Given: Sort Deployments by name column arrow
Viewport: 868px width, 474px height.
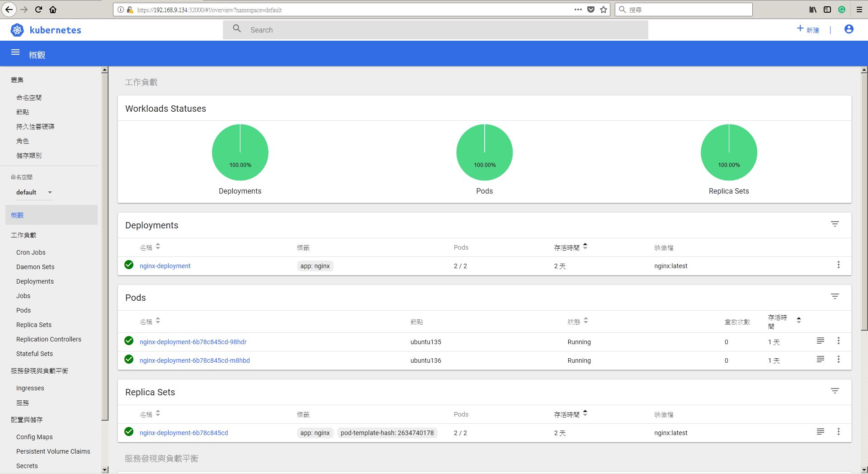Looking at the screenshot, I should (158, 246).
